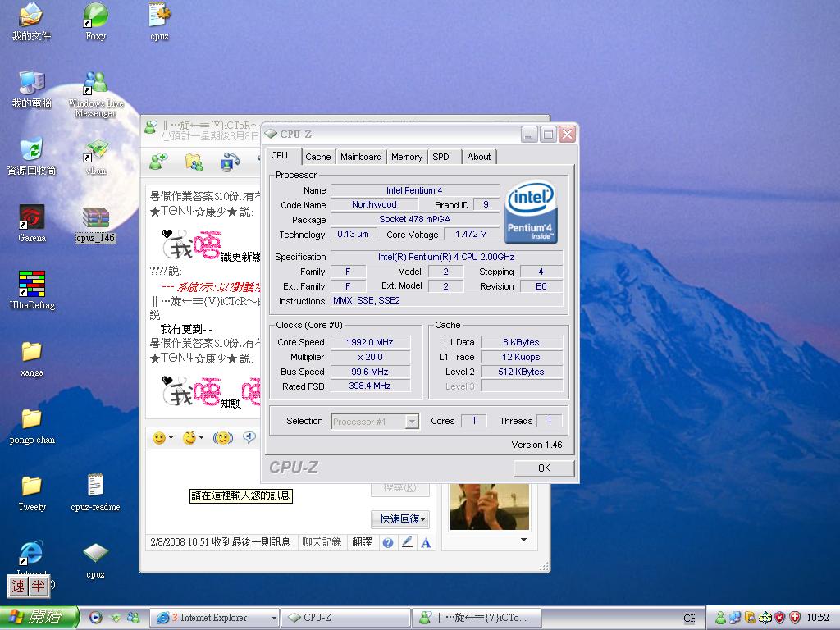
Task: Expand the Processor #1 selection combo box
Action: (x=412, y=422)
